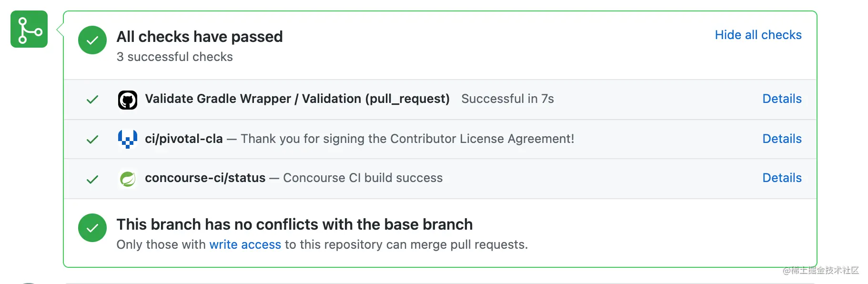This screenshot has width=868, height=284.
Task: Collapse checks list with Hide all checks
Action: click(x=758, y=35)
